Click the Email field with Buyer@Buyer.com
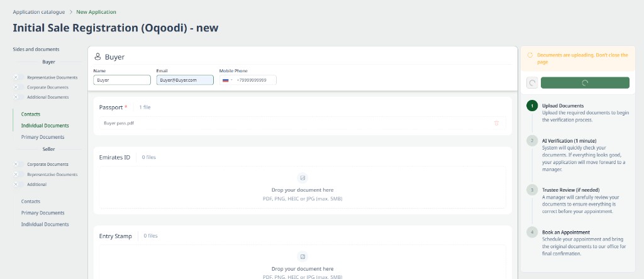 pyautogui.click(x=185, y=80)
